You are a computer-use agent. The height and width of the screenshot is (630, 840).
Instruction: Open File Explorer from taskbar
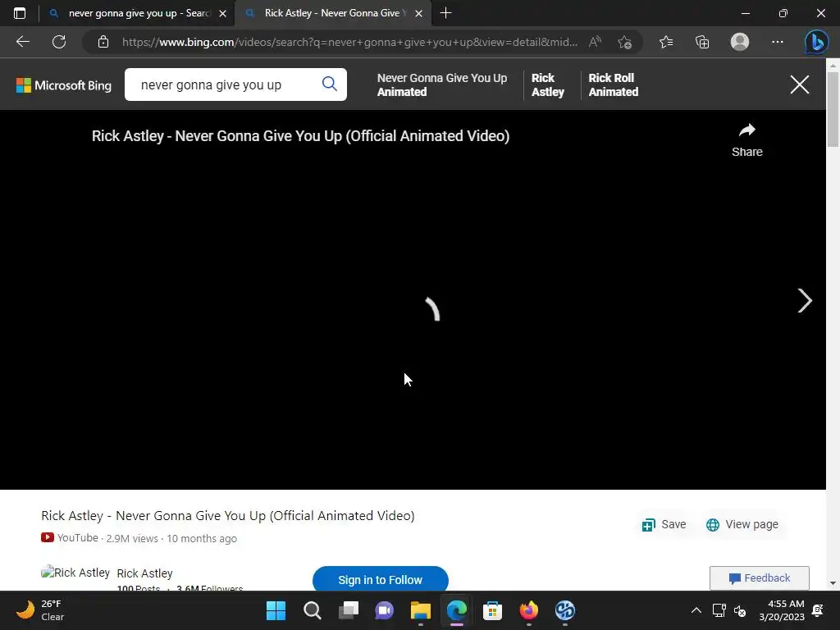click(421, 610)
